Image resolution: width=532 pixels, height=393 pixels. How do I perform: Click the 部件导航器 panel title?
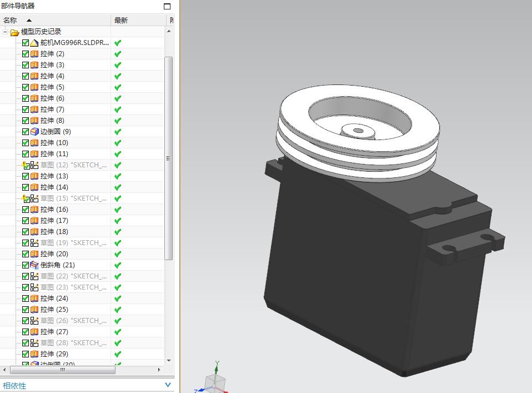[x=18, y=6]
